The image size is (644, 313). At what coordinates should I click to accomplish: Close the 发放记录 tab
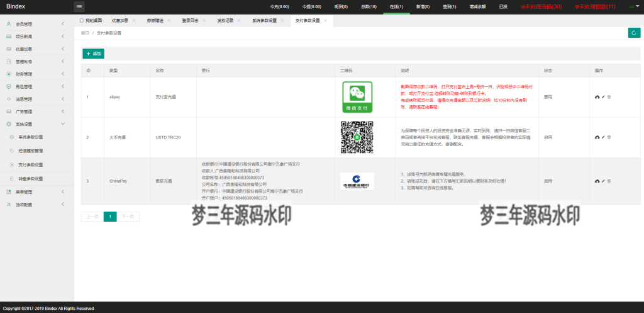click(240, 21)
